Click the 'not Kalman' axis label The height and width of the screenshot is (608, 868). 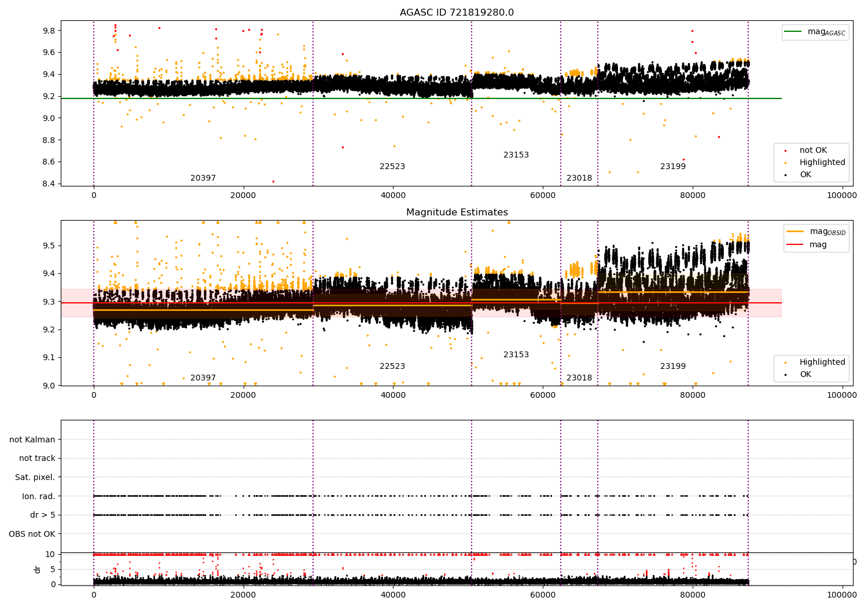click(x=32, y=439)
